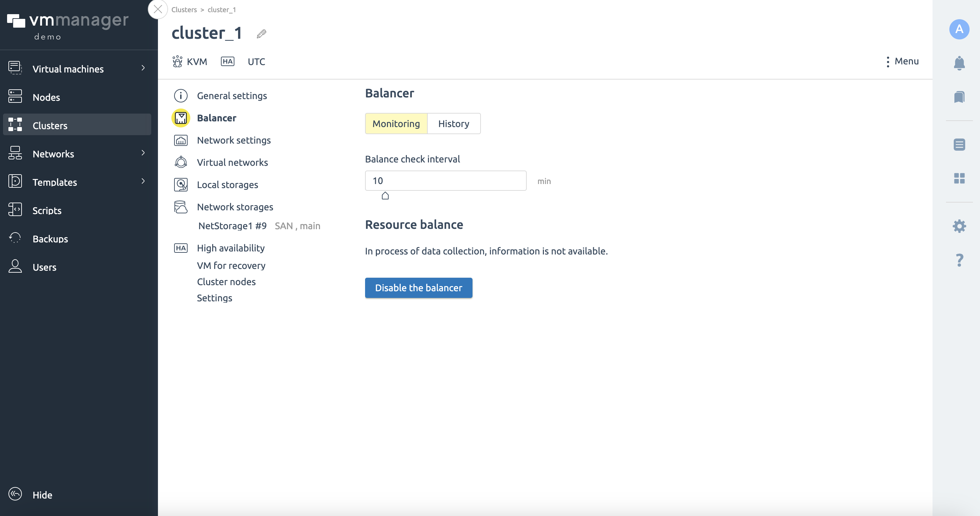
Task: Click the KVM virtualization icon
Action: point(177,61)
